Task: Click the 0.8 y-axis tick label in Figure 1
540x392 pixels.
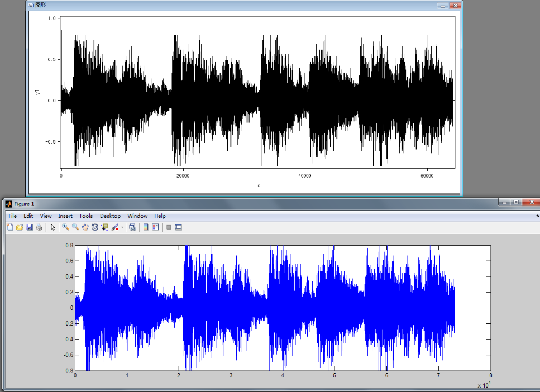Action: (69, 245)
